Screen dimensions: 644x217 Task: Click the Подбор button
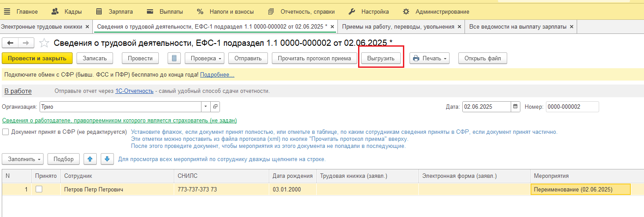(63, 159)
